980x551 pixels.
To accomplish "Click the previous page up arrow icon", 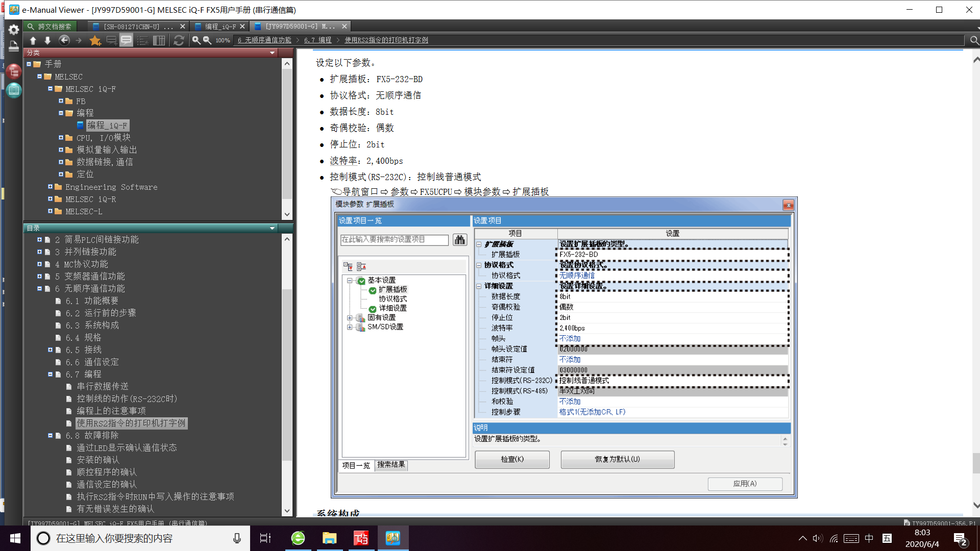I will pyautogui.click(x=33, y=40).
